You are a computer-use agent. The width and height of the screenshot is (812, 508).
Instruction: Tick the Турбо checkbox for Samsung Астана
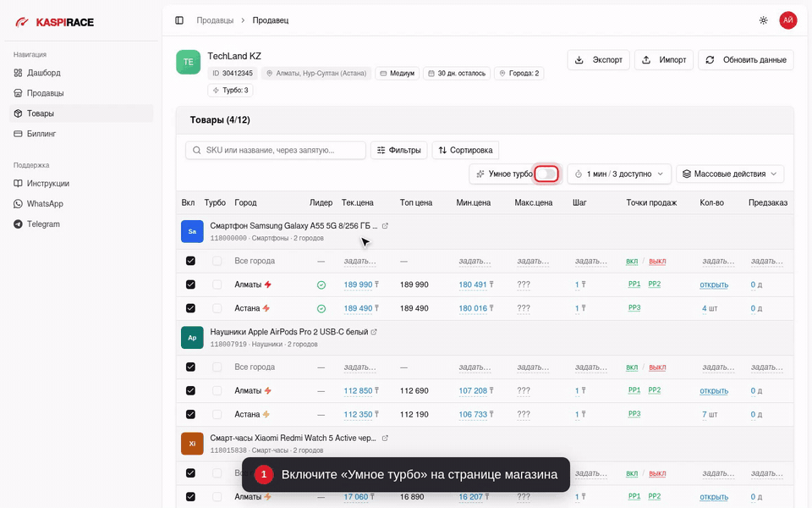click(x=217, y=308)
